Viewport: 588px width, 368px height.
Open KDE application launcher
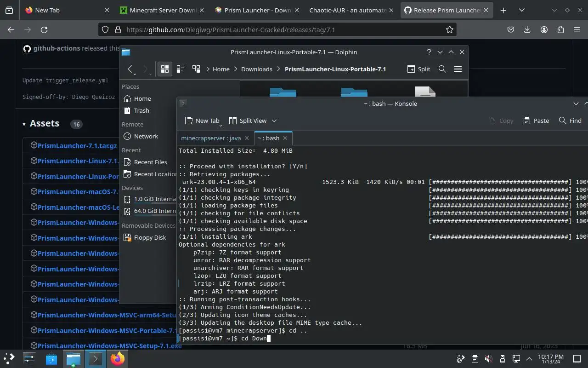click(9, 358)
